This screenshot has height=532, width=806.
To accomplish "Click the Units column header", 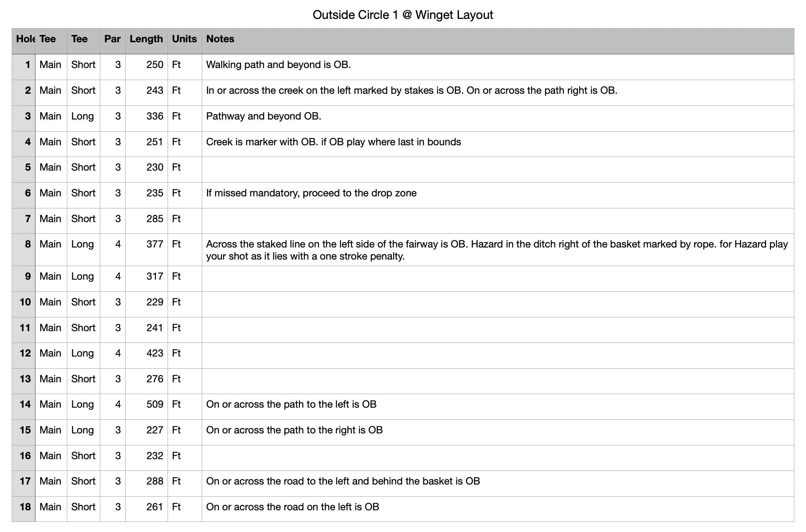I will [x=184, y=39].
